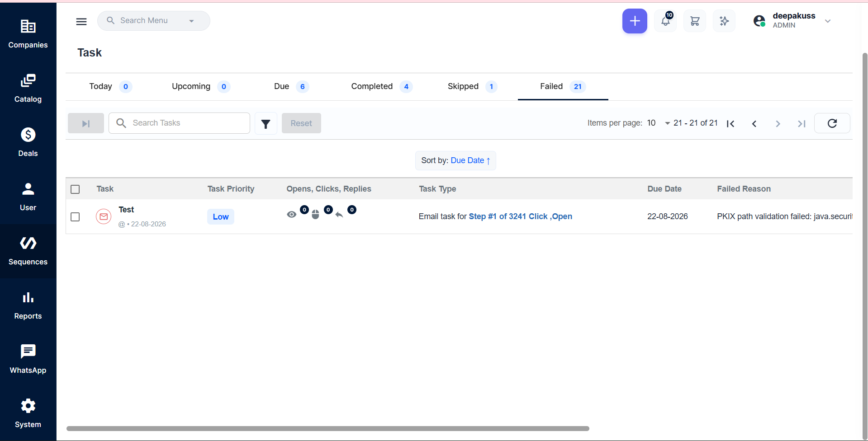Open the Test task name
This screenshot has width=868, height=441.
point(126,210)
